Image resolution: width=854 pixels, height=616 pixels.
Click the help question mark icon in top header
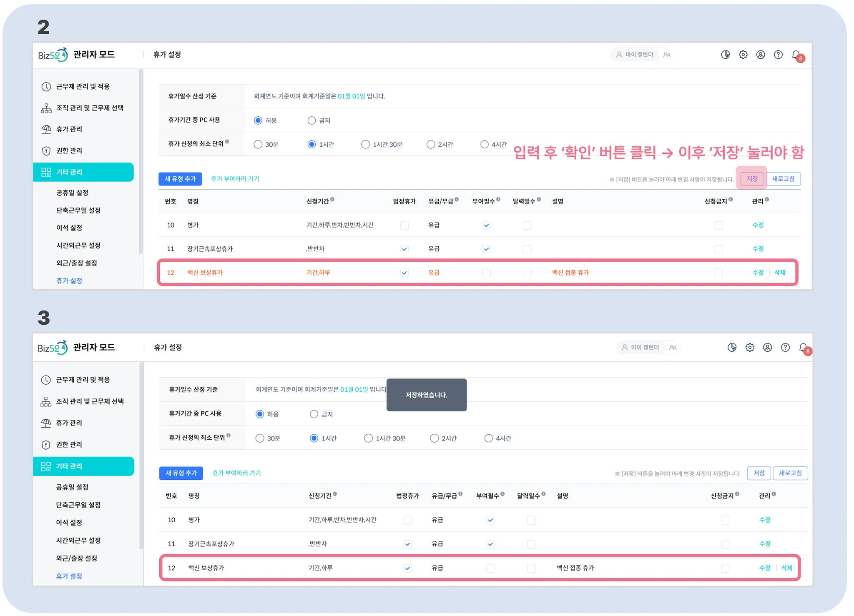coord(778,55)
